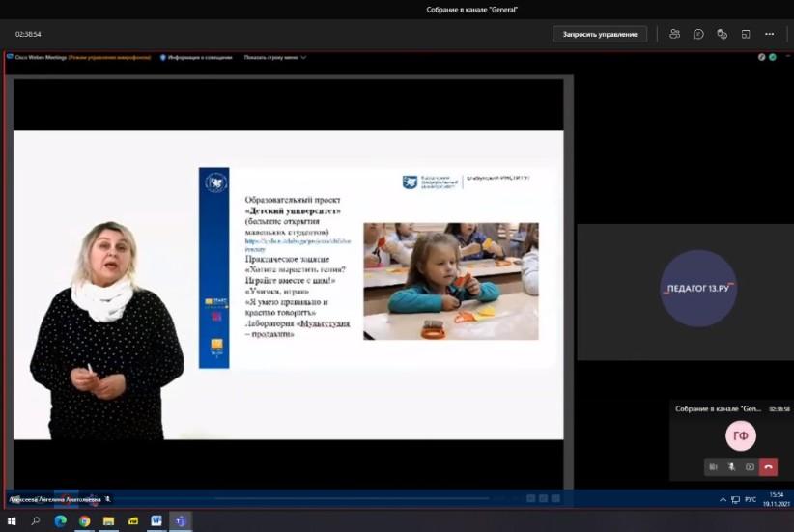The image size is (794, 532).
Task: Click the Cisco Webex Meetings title label
Action: tap(37, 57)
